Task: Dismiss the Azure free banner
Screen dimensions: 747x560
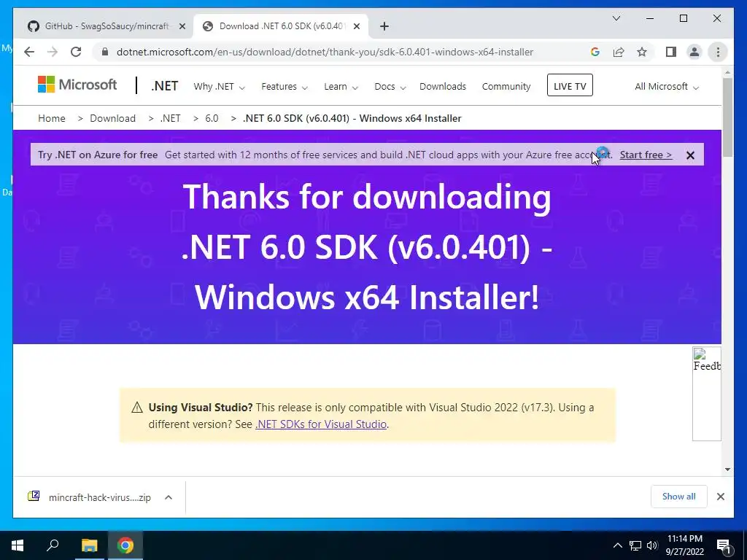Action: coord(690,155)
